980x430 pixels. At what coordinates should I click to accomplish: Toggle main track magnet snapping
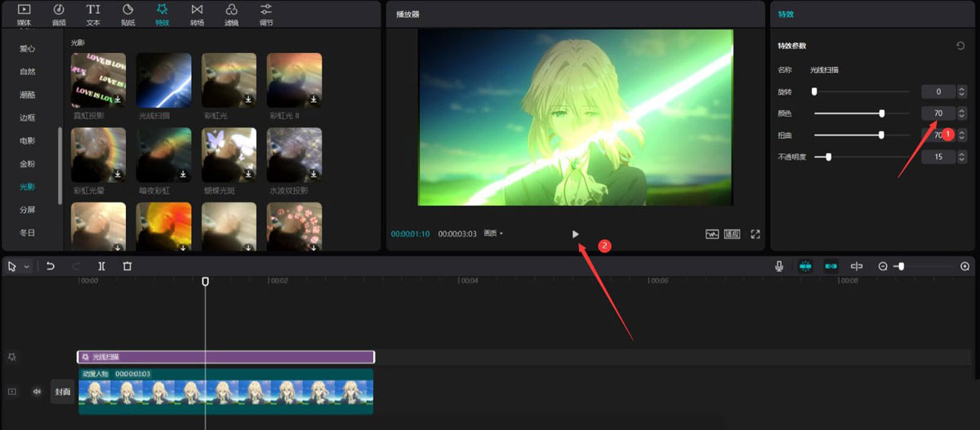805,266
